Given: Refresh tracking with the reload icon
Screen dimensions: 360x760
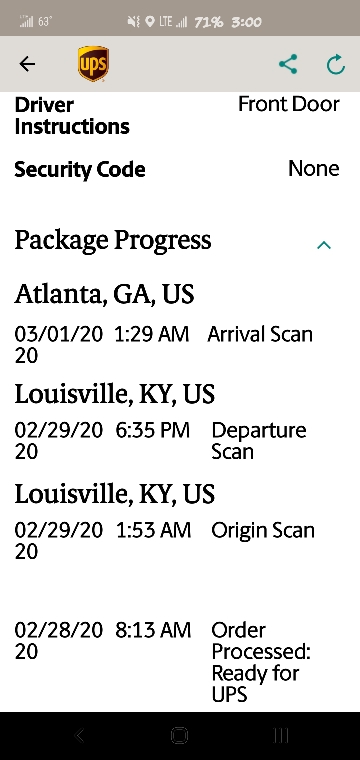Looking at the screenshot, I should [x=335, y=64].
